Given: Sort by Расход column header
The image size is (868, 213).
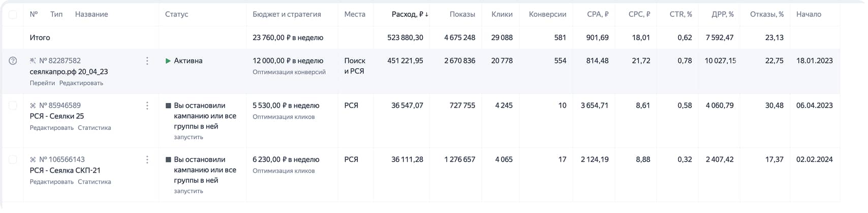Looking at the screenshot, I should pyautogui.click(x=410, y=14).
